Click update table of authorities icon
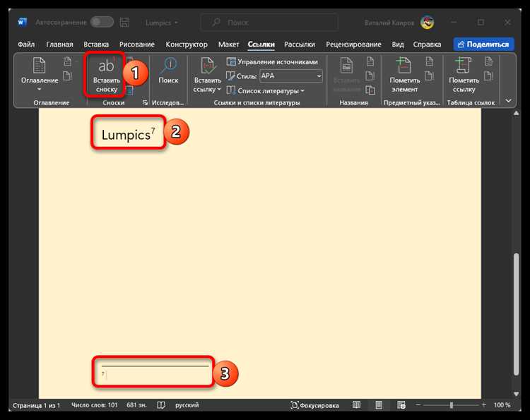The width and height of the screenshot is (530, 420). [x=488, y=76]
